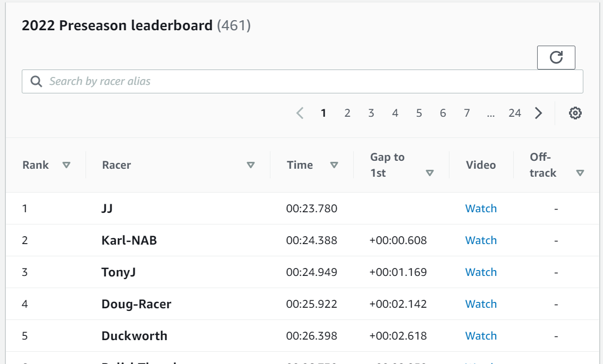Watch JJ's race video

(x=481, y=209)
